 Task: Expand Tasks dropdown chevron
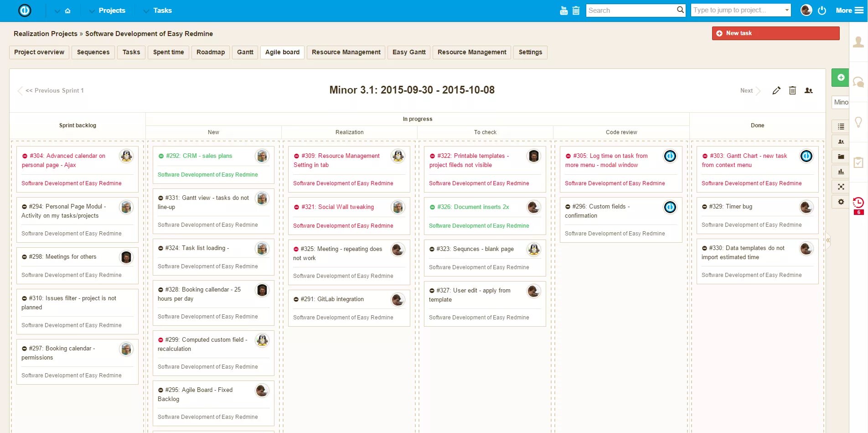click(x=146, y=11)
